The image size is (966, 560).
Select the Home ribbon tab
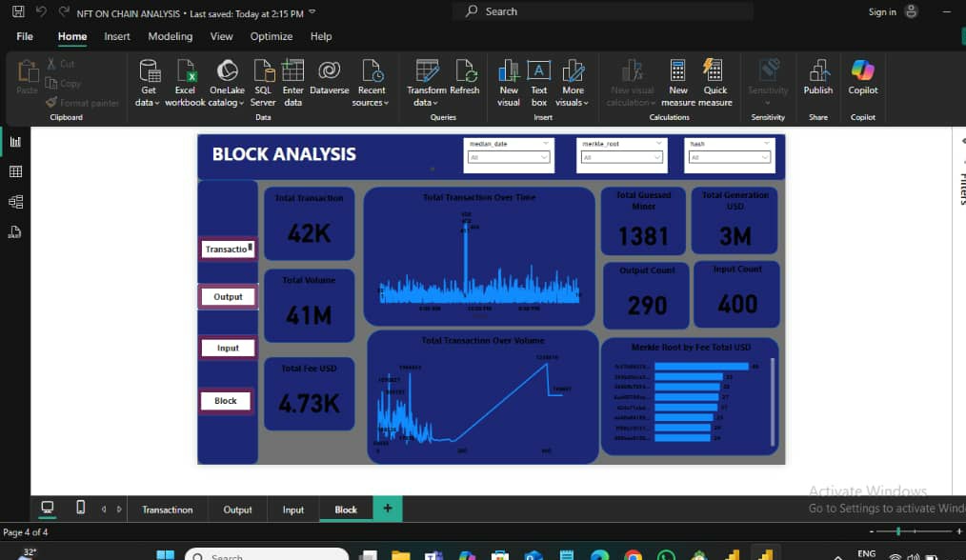click(x=72, y=36)
